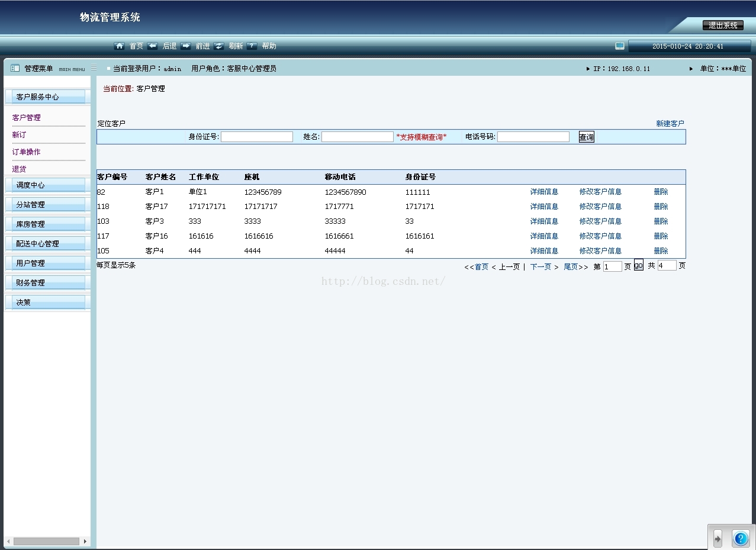756x550 pixels.
Task: Expand the 分站管理 menu section
Action: pos(47,205)
